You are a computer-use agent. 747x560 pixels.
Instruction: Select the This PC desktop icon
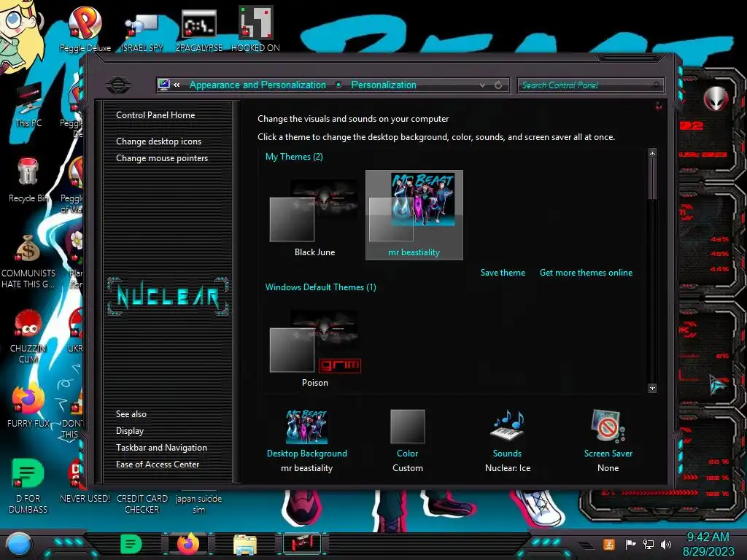28,105
